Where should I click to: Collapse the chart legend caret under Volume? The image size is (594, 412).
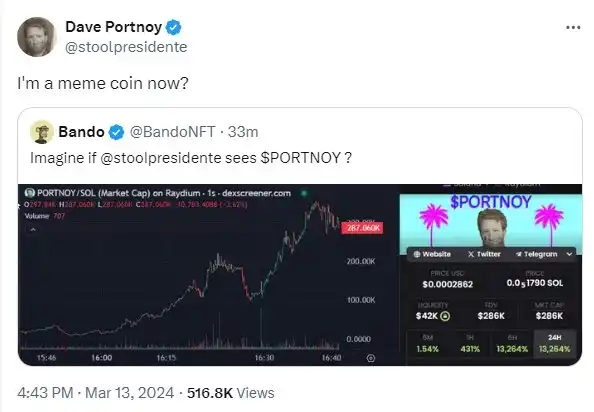[x=33, y=229]
